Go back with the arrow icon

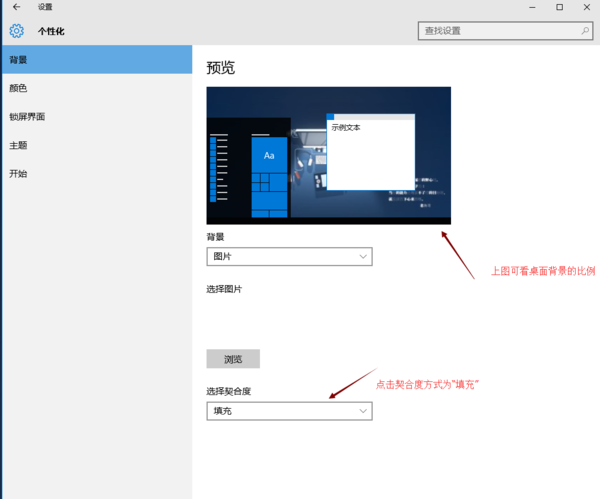[x=16, y=7]
